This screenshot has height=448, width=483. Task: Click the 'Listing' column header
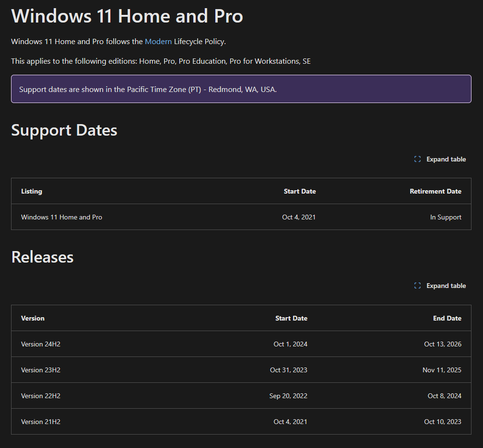click(x=32, y=191)
